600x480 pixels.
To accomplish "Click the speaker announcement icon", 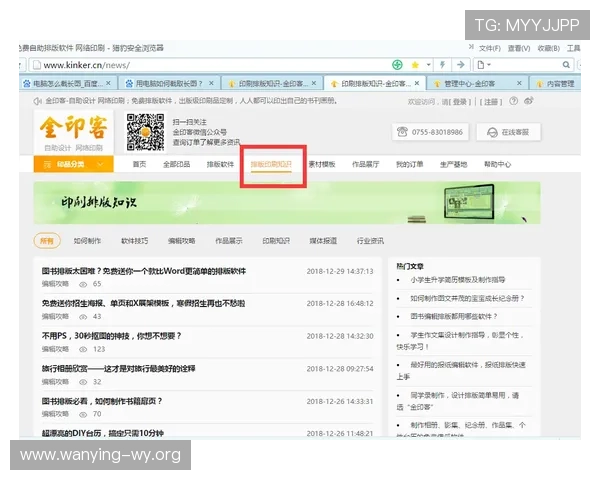I will (x=38, y=101).
